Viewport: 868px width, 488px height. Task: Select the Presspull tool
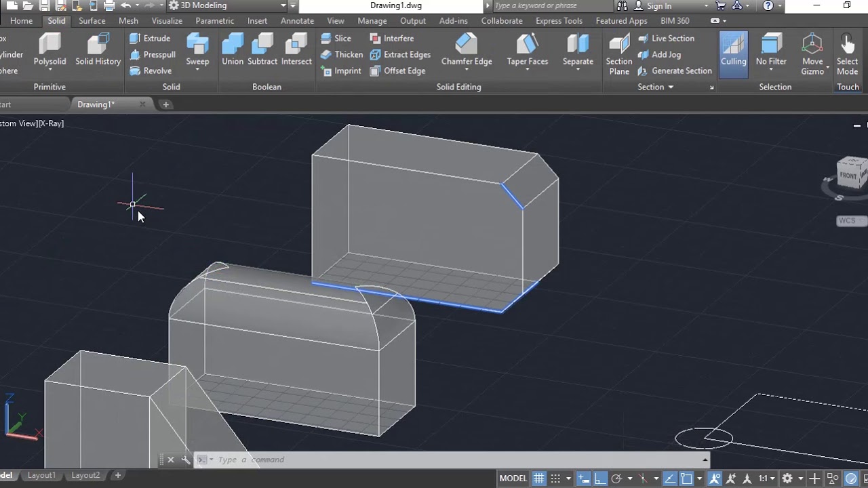coord(153,55)
